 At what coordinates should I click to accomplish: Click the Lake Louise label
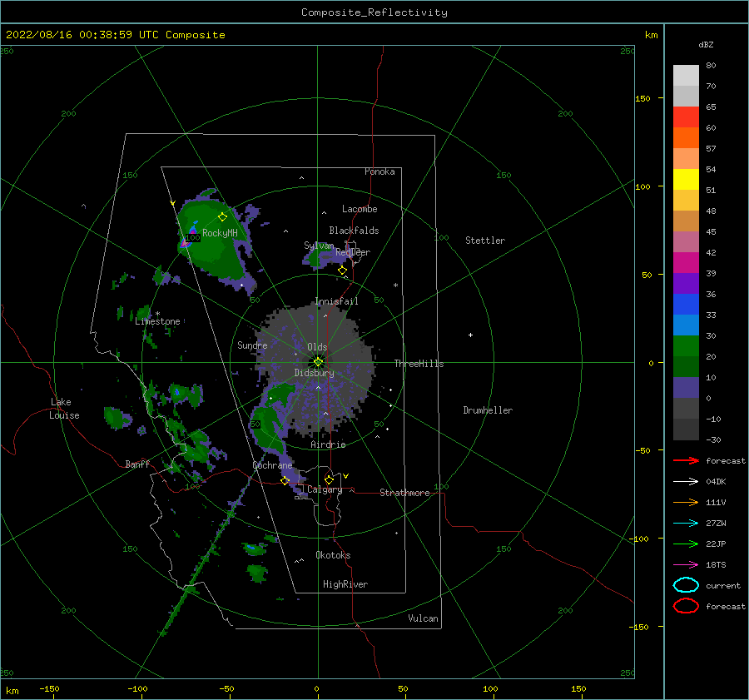pos(64,409)
